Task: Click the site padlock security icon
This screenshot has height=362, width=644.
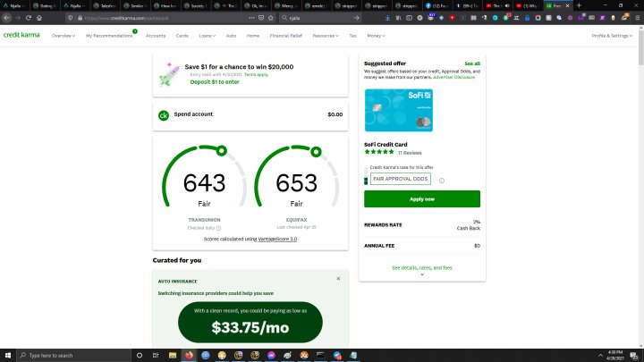Action: pyautogui.click(x=80, y=18)
